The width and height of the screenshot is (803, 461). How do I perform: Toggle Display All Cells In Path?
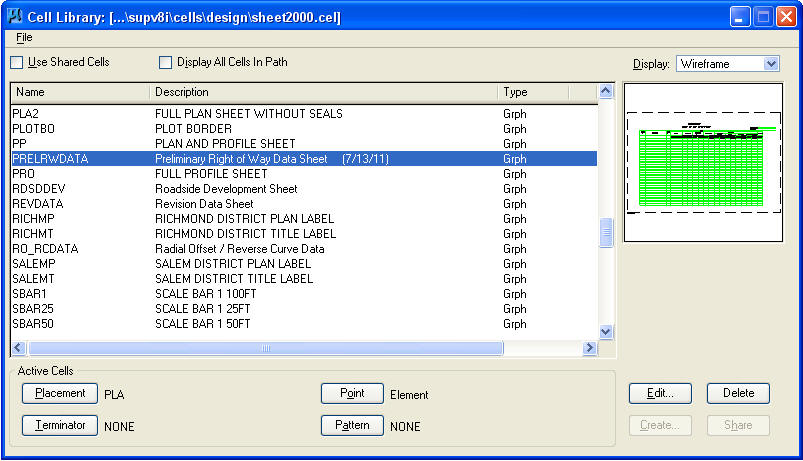(166, 63)
